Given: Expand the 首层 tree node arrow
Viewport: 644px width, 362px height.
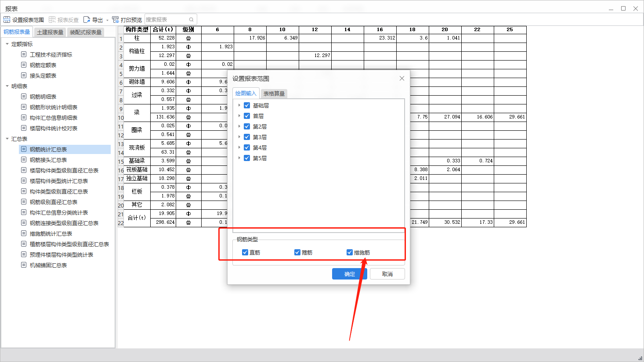Looking at the screenshot, I should pos(239,116).
